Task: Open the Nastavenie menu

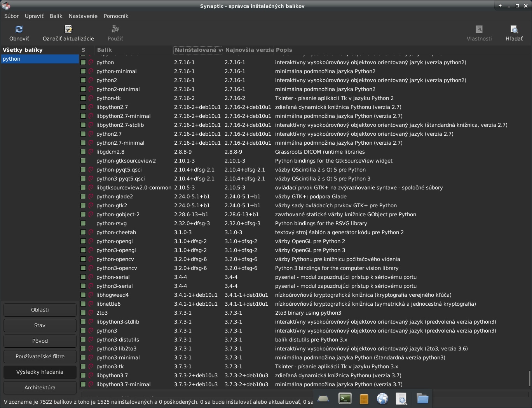Action: 83,16
